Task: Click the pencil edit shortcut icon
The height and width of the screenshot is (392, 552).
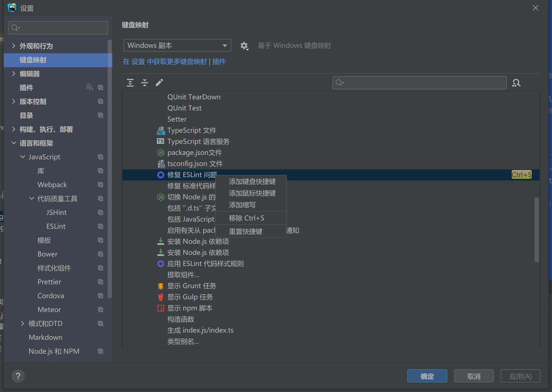Action: (x=159, y=82)
